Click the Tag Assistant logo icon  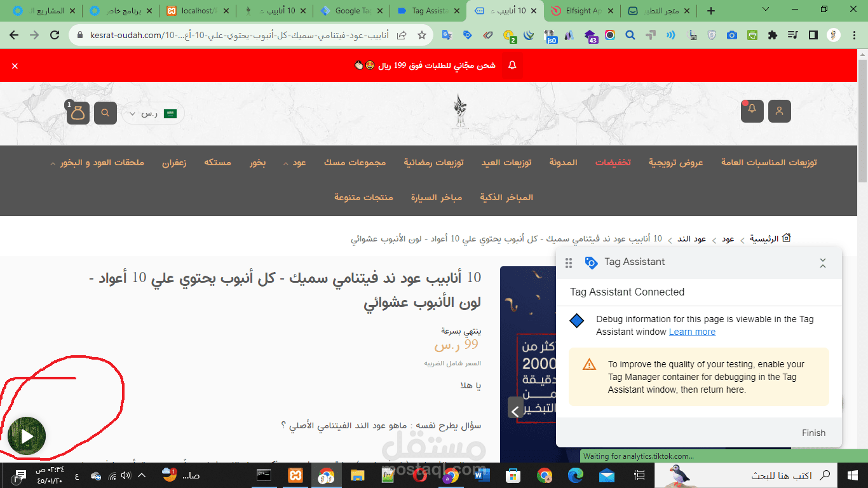tap(591, 262)
